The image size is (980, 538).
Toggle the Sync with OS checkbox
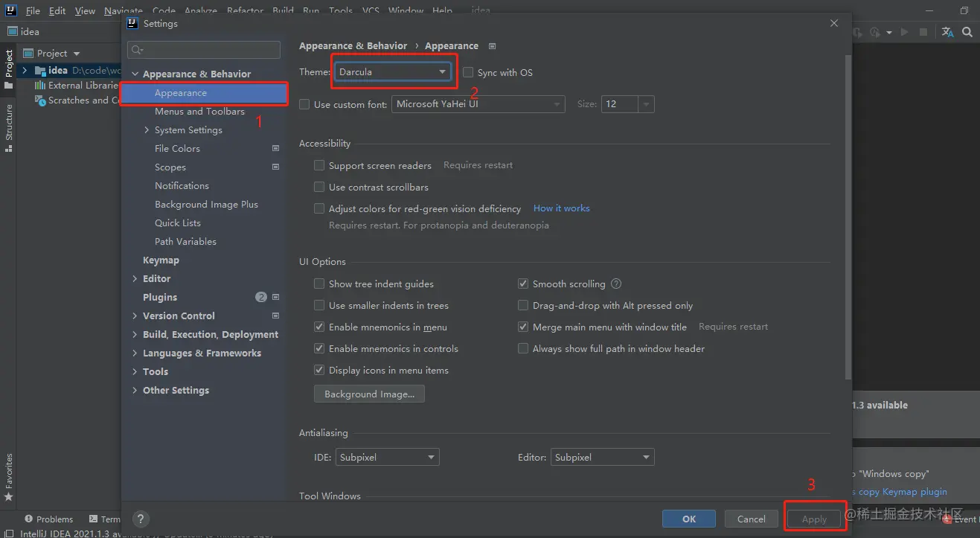pos(468,72)
